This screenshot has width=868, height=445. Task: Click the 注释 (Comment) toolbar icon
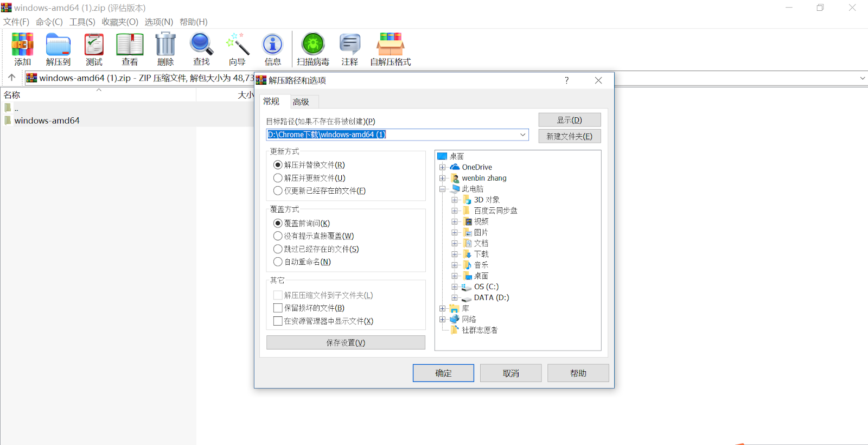click(x=350, y=44)
